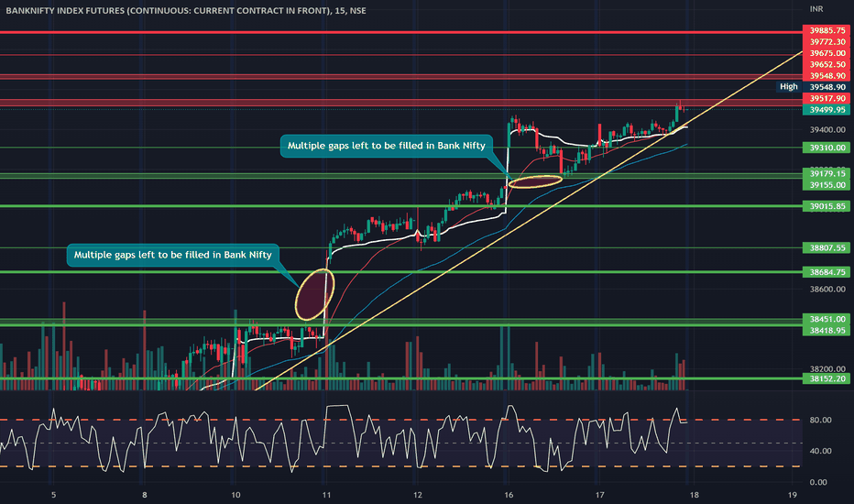Click date 18 on the time axis

694,495
